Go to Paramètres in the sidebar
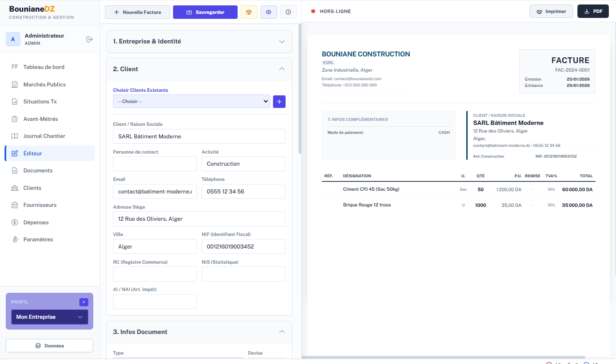The image size is (616, 364). (x=38, y=240)
